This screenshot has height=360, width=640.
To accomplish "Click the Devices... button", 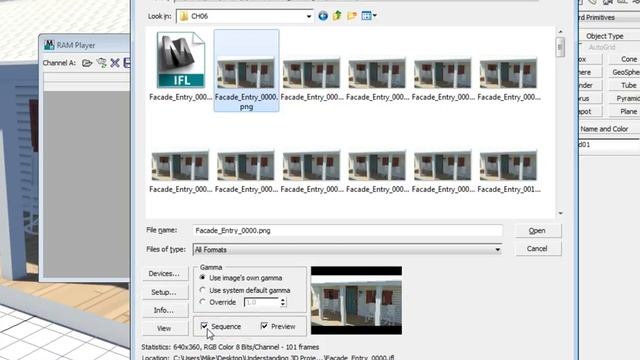I will point(164,273).
